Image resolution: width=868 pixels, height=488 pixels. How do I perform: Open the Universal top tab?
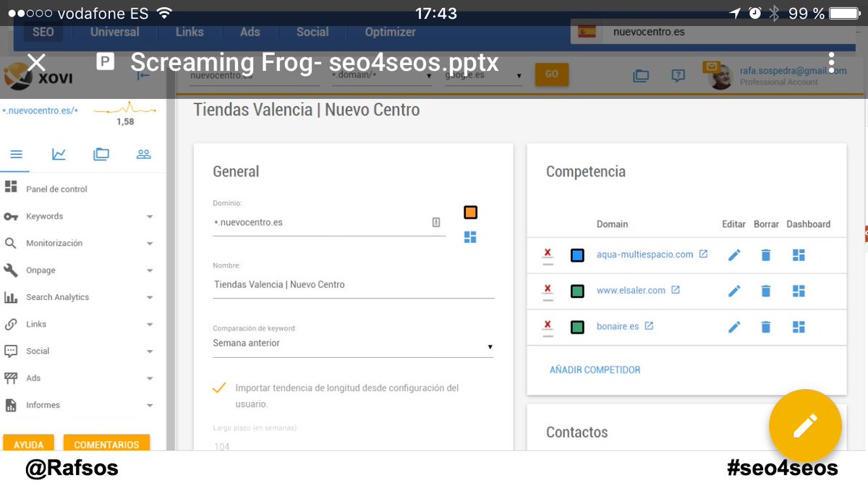click(115, 32)
